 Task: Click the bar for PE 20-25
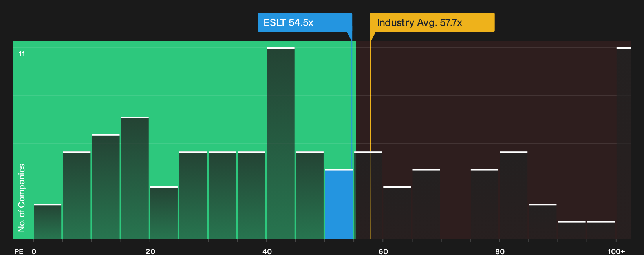pyautogui.click(x=164, y=213)
